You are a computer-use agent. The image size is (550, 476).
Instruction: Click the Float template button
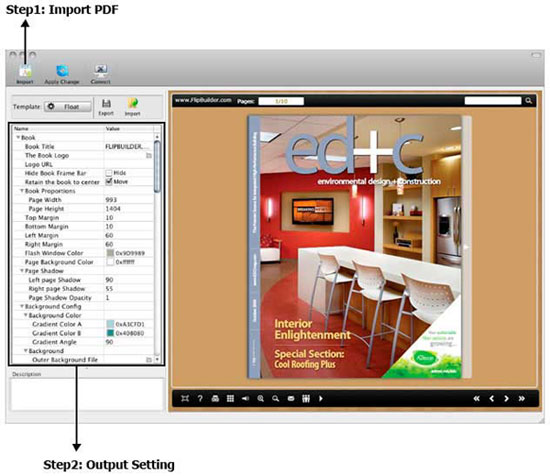coord(67,107)
